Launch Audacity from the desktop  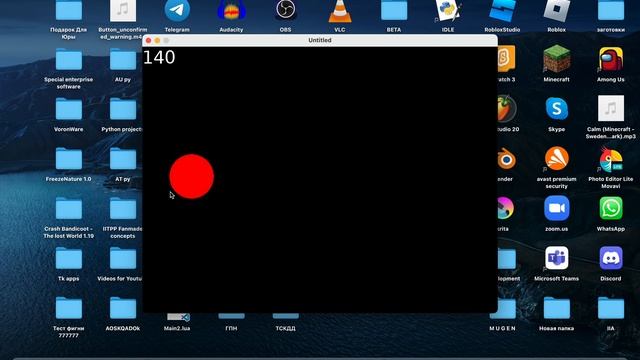click(x=231, y=10)
